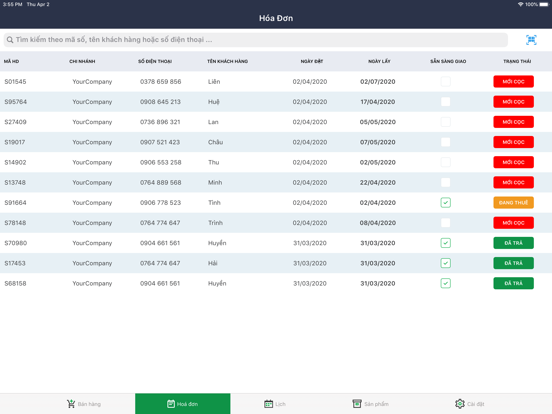Focus the invoice search field
The height and width of the screenshot is (414, 552).
tap(256, 40)
